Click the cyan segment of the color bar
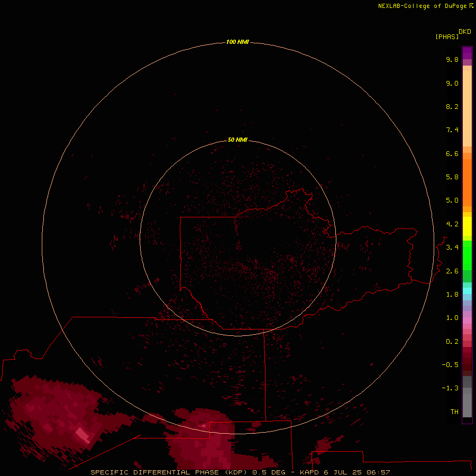The height and width of the screenshot is (476, 476). [467, 291]
